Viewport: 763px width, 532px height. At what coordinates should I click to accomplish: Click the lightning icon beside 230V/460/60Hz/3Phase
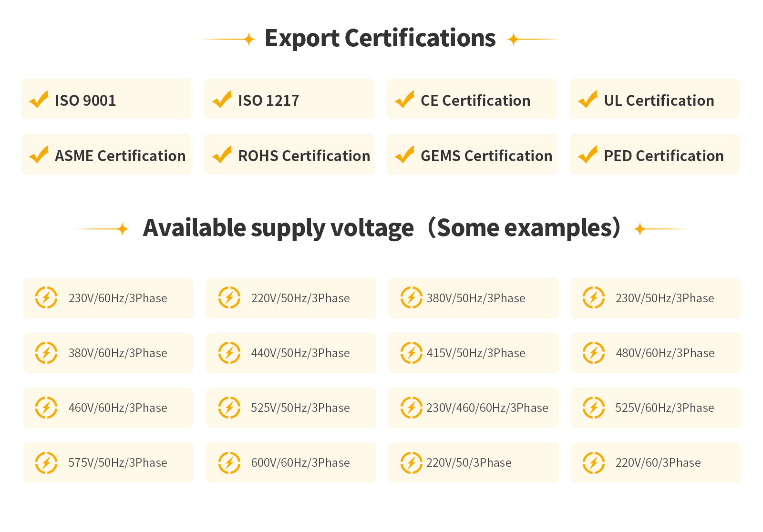(412, 408)
